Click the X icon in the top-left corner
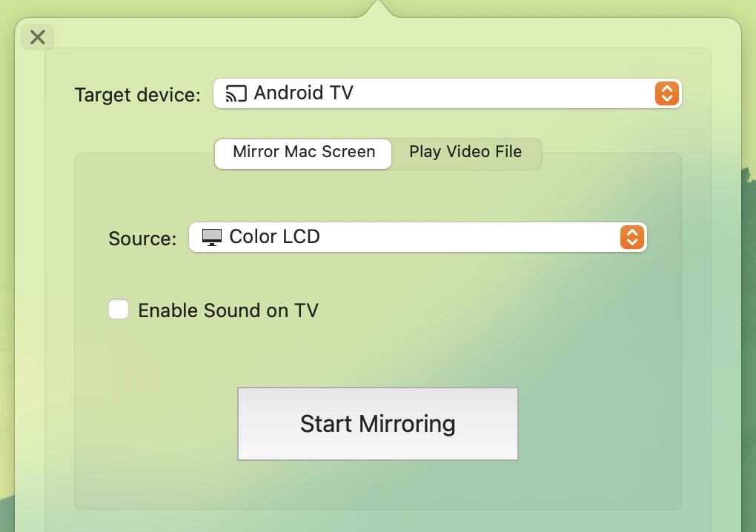The image size is (756, 532). pos(37,37)
